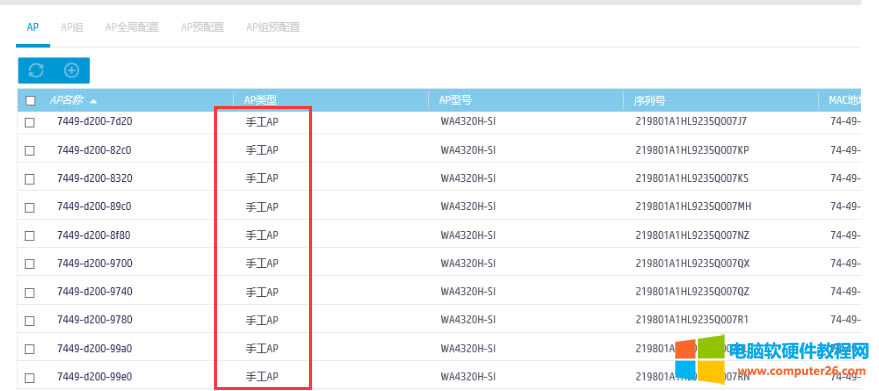Image resolution: width=879 pixels, height=391 pixels.
Task: Sort by AP名称 ascending arrow
Action: (93, 102)
